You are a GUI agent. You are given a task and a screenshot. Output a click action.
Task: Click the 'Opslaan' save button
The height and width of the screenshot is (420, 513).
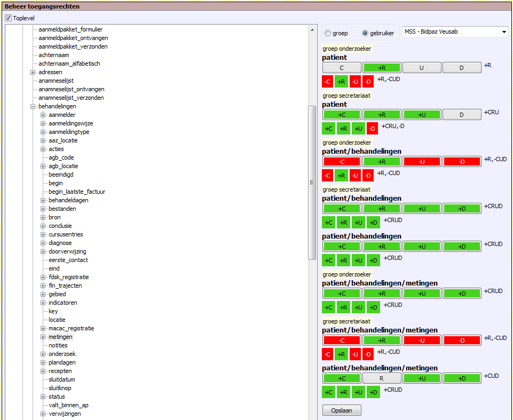[x=342, y=410]
